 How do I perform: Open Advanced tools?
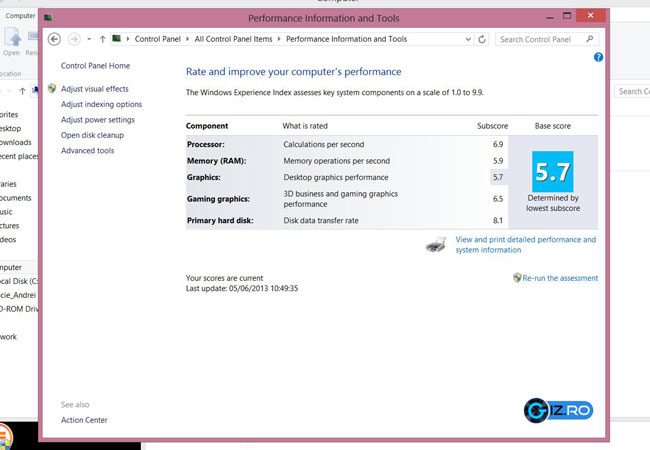[87, 150]
